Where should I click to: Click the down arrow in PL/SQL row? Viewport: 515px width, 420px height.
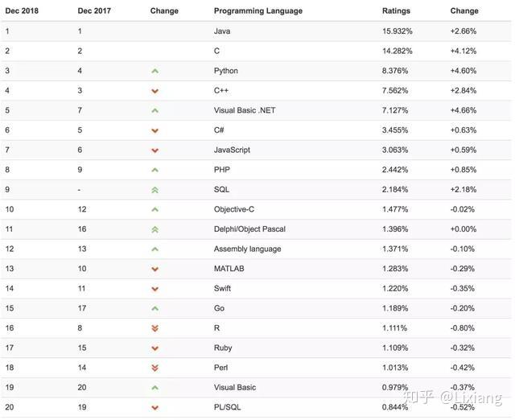[155, 407]
